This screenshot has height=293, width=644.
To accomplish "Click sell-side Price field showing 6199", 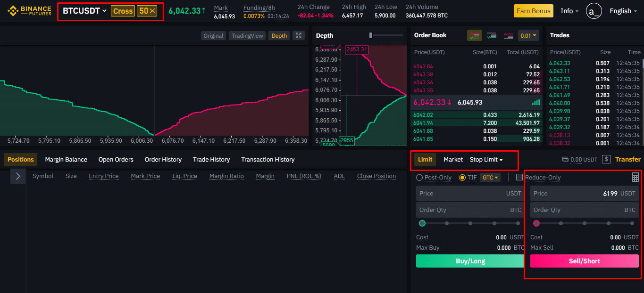I will pyautogui.click(x=585, y=194).
